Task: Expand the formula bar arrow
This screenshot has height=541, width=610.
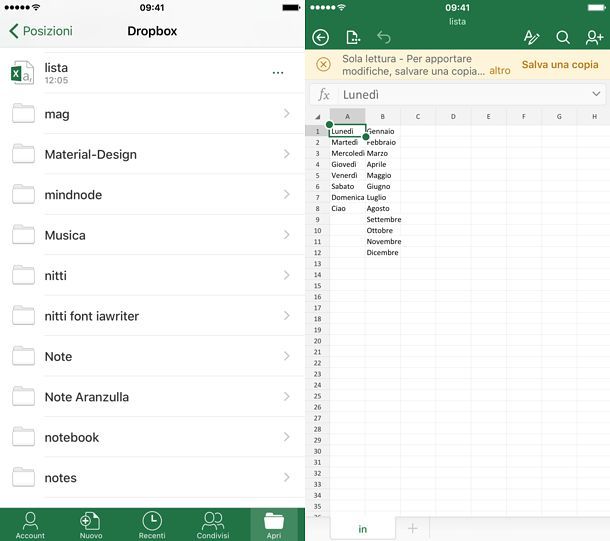Action: point(596,94)
